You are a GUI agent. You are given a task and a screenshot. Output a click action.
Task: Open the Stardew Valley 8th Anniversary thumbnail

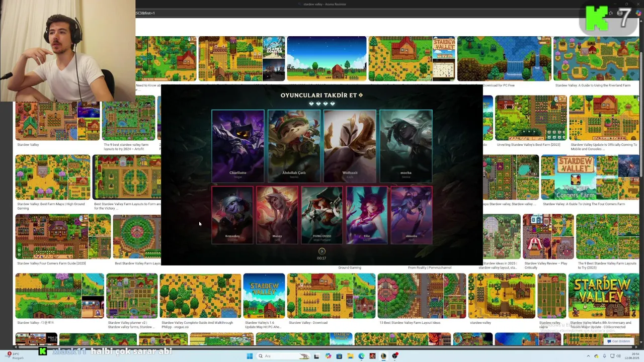tap(603, 296)
